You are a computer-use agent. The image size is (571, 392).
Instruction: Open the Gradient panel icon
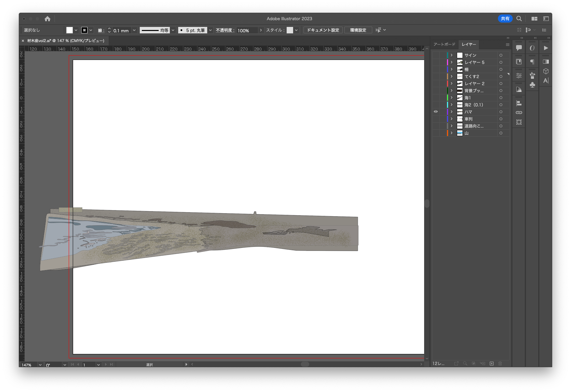click(x=546, y=62)
